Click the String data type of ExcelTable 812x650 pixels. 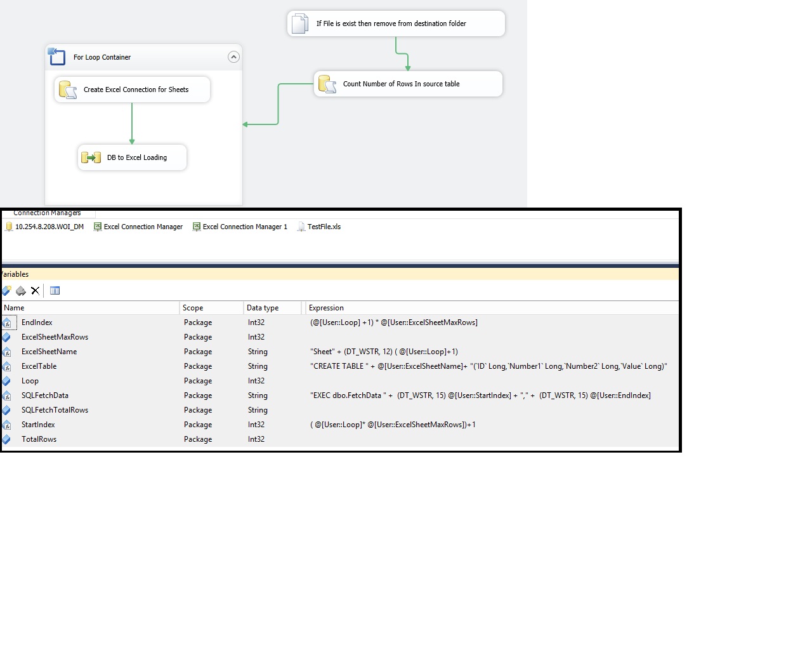(258, 366)
